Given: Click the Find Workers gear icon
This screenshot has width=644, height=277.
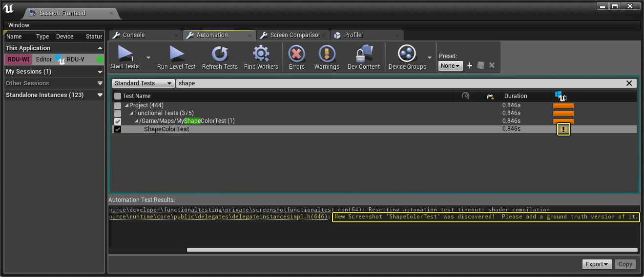Looking at the screenshot, I should pos(261,53).
